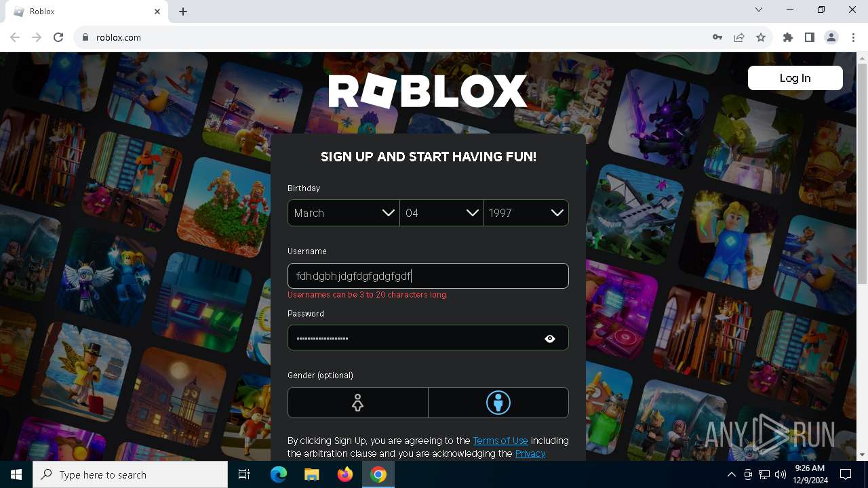
Task: Click the SIGN UP AND START HAVING FUN heading
Action: pos(429,157)
